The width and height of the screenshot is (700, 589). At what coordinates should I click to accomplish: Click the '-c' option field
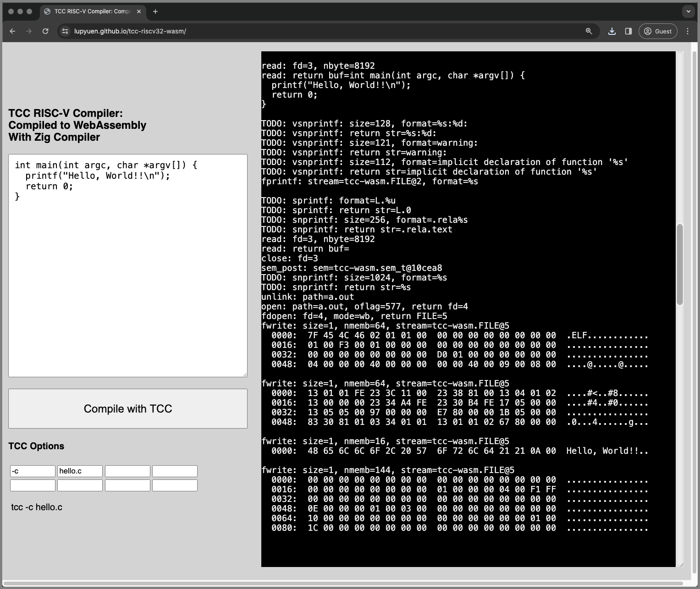click(x=33, y=471)
